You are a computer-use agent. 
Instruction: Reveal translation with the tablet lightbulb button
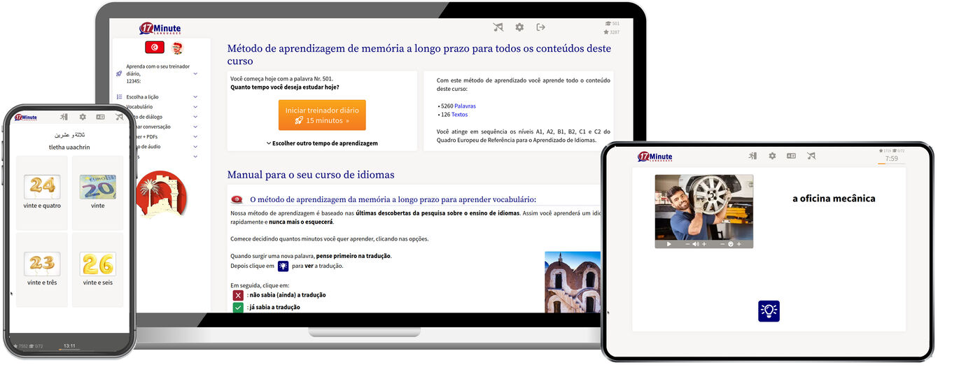[769, 311]
